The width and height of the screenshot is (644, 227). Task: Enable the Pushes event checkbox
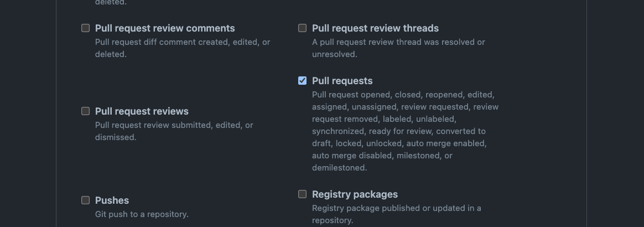coord(85,200)
